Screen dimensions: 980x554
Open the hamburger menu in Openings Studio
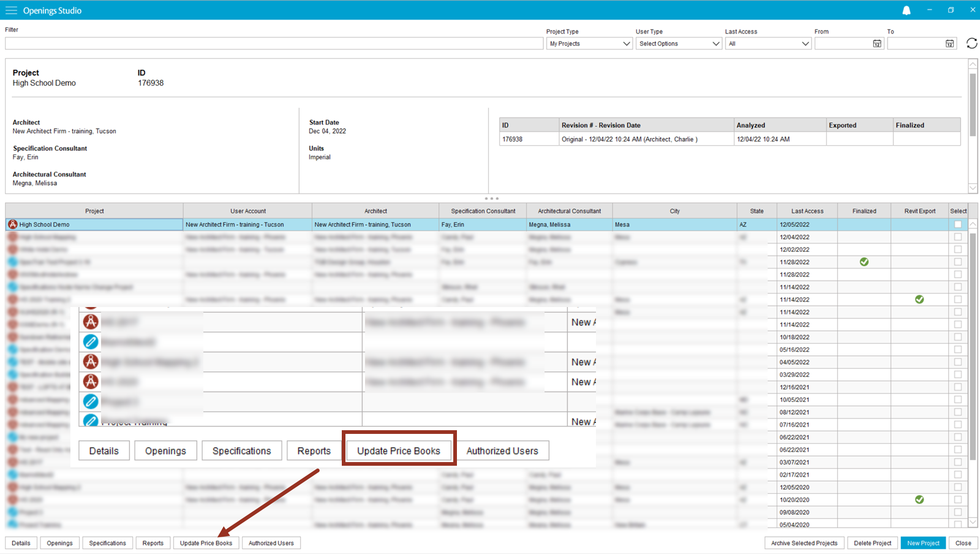[x=11, y=10]
